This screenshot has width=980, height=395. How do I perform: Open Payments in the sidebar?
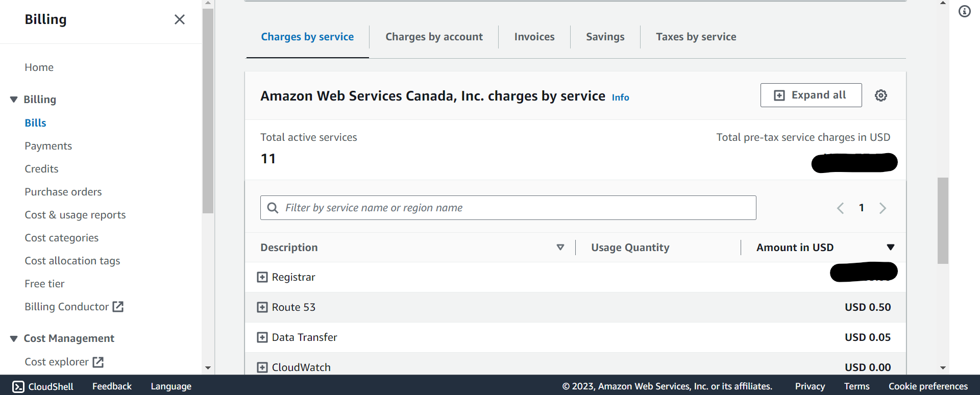coord(48,146)
